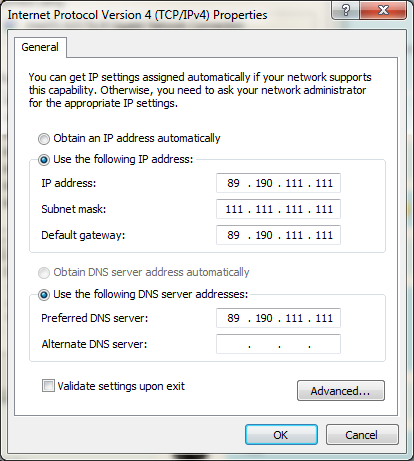Screen dimensions: 414x461
Task: Click the Cancel button
Action: point(362,435)
